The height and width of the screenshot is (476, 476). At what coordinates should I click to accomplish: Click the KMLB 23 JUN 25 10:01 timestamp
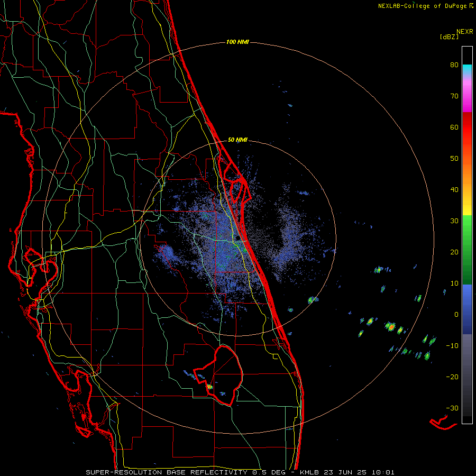click(347, 472)
